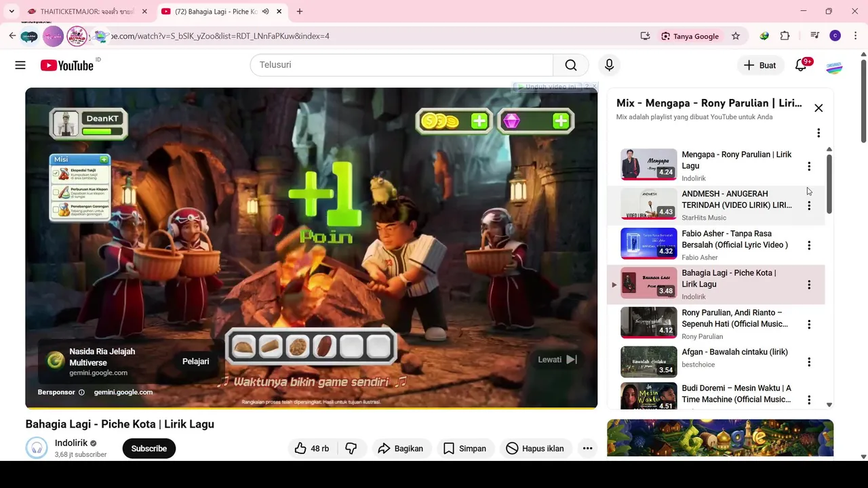Open the notifications bell

tap(801, 65)
